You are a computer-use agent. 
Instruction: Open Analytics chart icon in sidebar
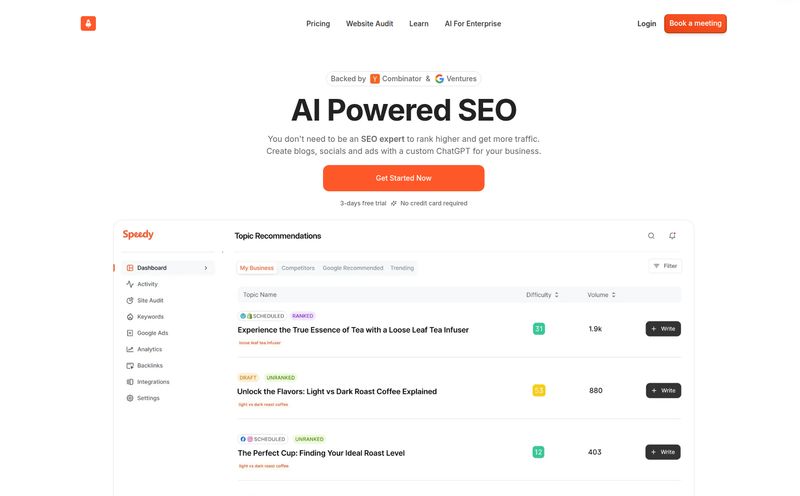[130, 350]
